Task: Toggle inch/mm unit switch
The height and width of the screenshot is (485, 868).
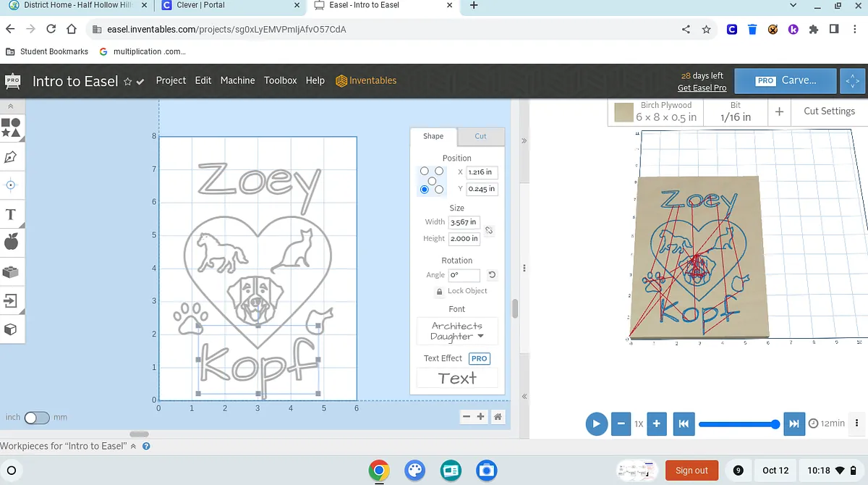Action: point(36,418)
